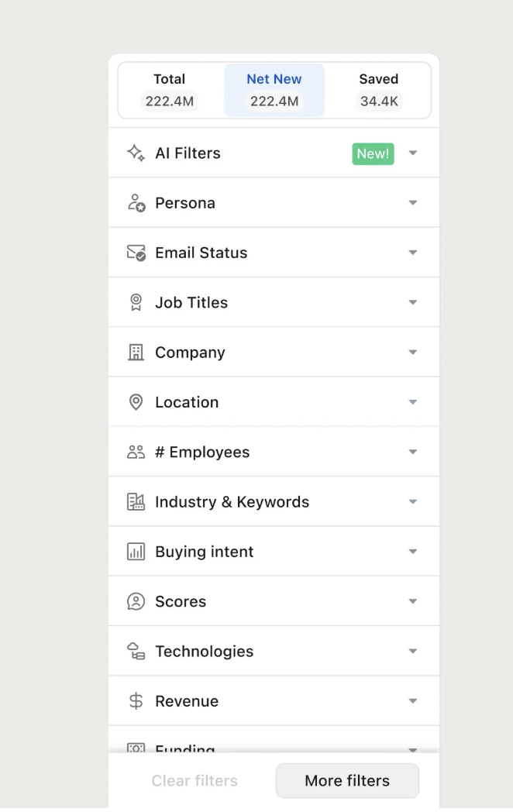This screenshot has width=513, height=812.
Task: Click the Technologies cloud server icon
Action: coord(136,652)
